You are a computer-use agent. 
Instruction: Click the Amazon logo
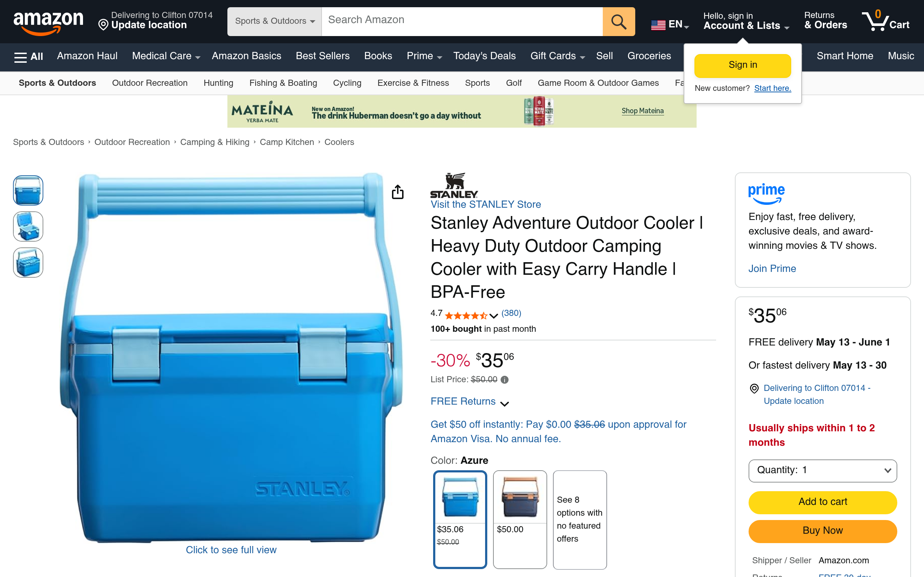pyautogui.click(x=48, y=22)
